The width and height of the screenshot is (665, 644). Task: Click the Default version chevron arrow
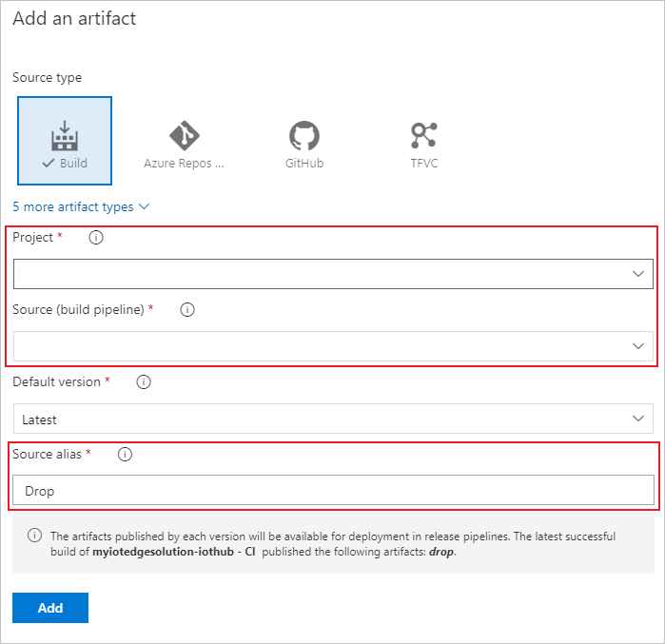click(638, 419)
